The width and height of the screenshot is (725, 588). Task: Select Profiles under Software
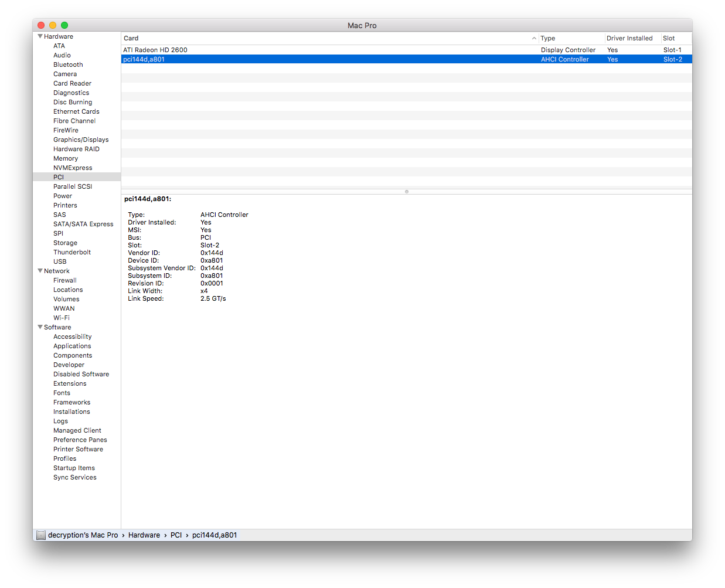[64, 458]
